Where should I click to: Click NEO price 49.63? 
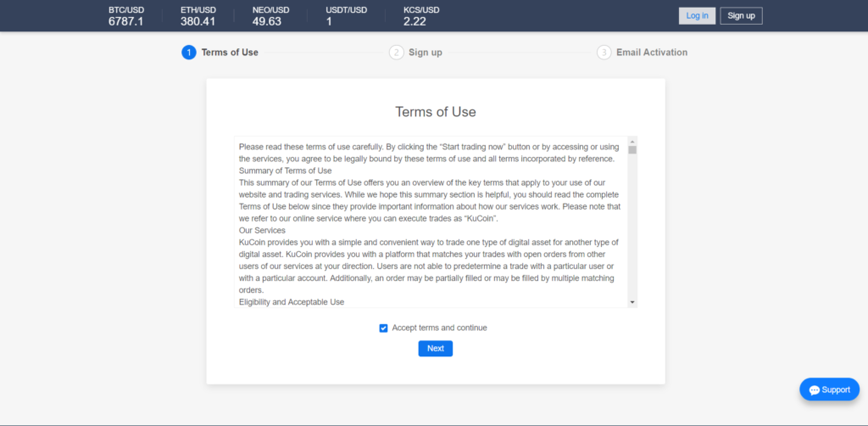pyautogui.click(x=267, y=21)
